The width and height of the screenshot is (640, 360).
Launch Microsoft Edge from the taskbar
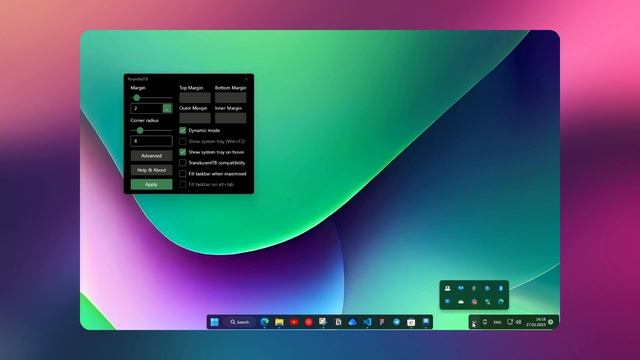pyautogui.click(x=264, y=322)
